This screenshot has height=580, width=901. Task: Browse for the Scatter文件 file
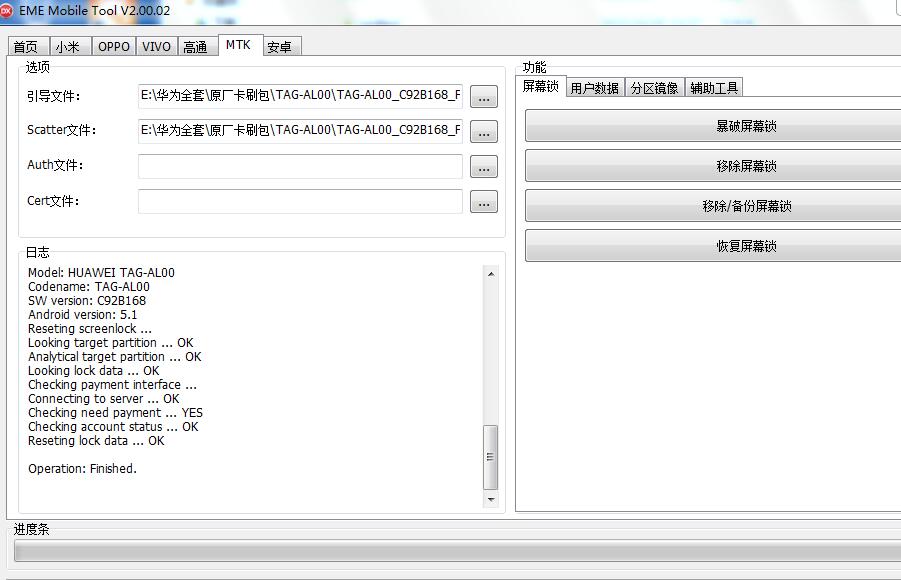coord(484,132)
